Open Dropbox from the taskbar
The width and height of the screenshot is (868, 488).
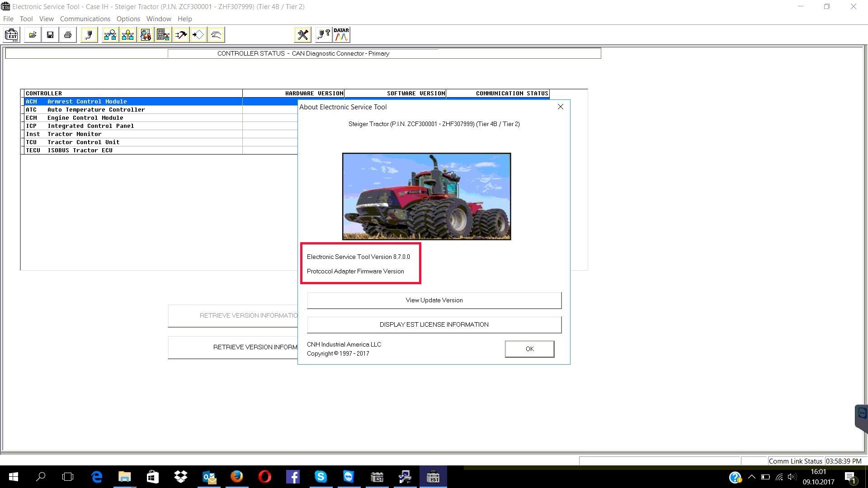tap(181, 477)
